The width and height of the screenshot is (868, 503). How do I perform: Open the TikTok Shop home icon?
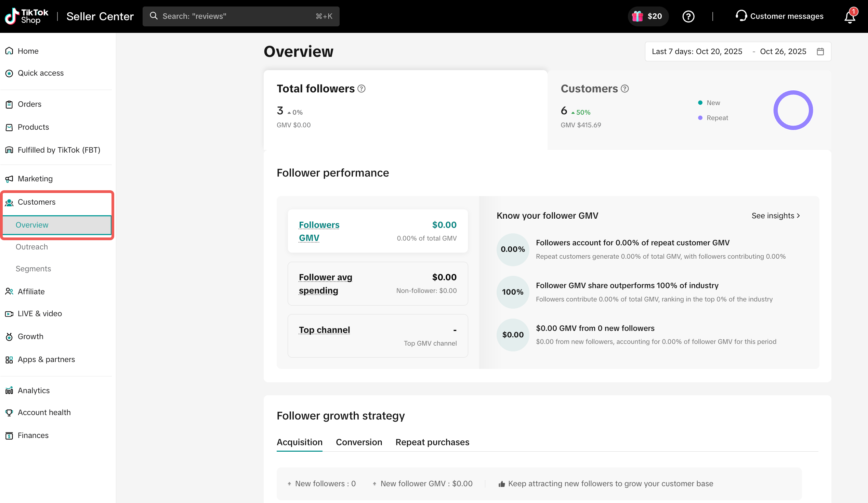(x=9, y=51)
